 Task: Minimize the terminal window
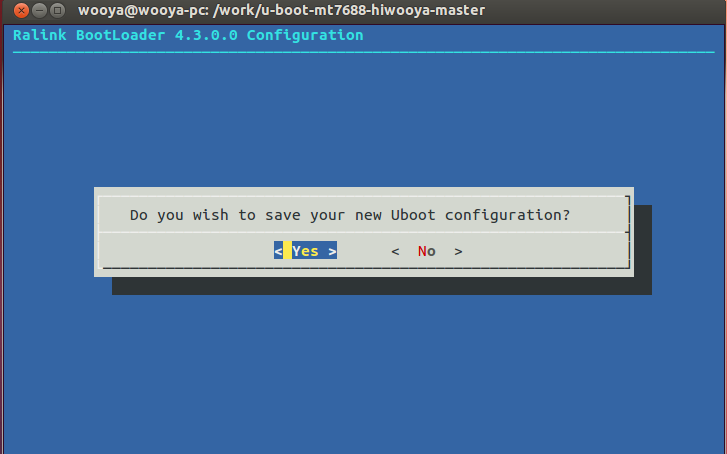39,10
